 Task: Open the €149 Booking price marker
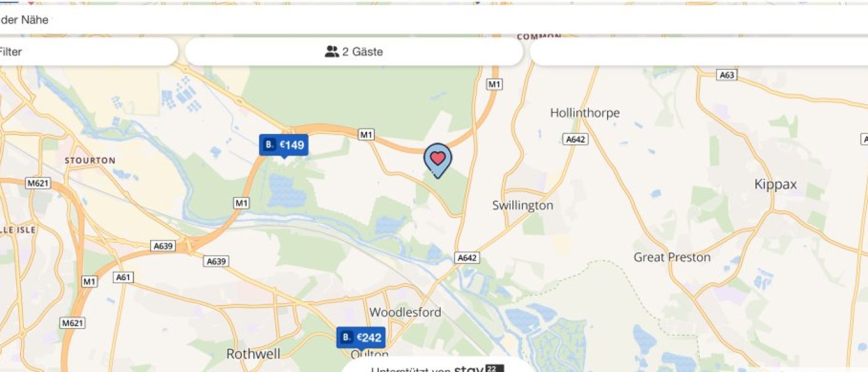pyautogui.click(x=283, y=145)
